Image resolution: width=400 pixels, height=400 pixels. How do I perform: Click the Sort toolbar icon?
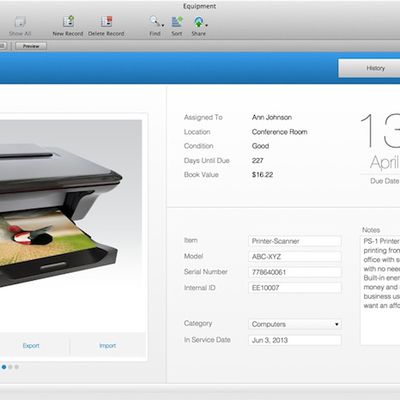click(177, 22)
